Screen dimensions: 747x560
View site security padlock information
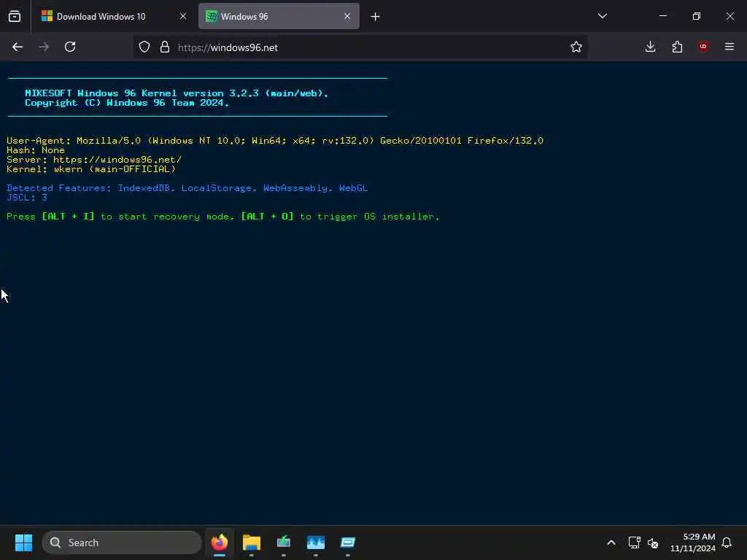(165, 47)
